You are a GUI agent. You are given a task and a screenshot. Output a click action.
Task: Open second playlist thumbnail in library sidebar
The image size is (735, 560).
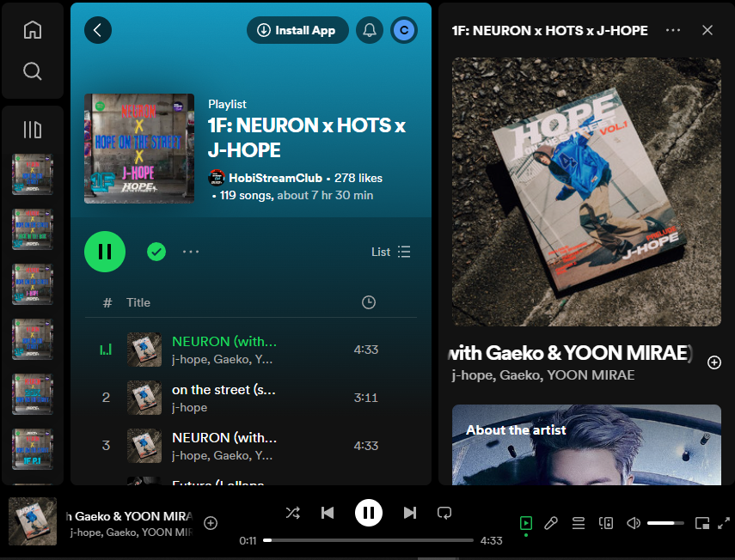(x=33, y=229)
